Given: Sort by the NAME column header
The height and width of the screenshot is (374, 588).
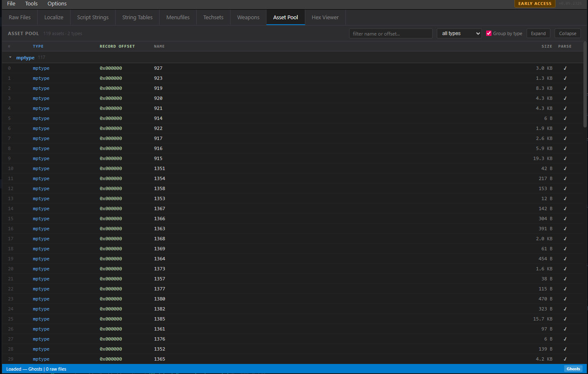Looking at the screenshot, I should tap(159, 46).
